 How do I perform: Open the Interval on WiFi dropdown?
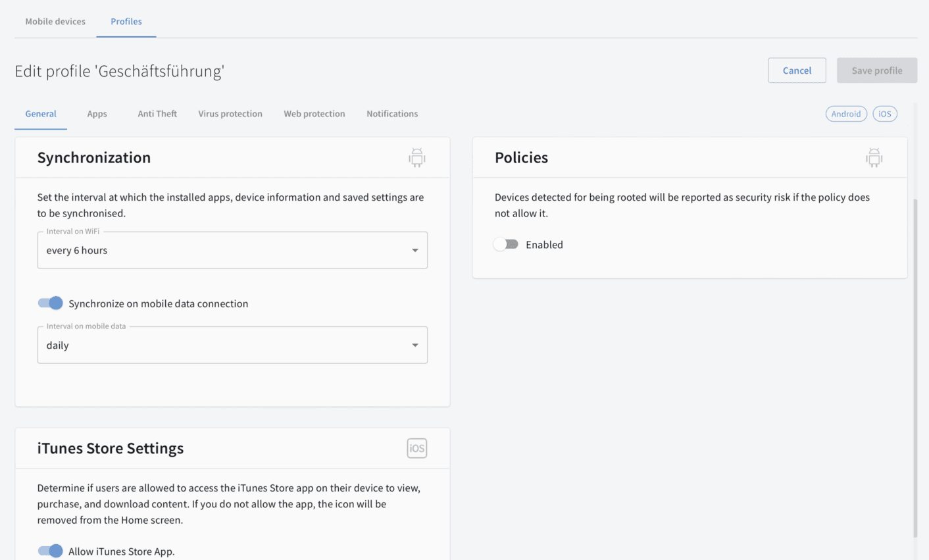coord(232,250)
